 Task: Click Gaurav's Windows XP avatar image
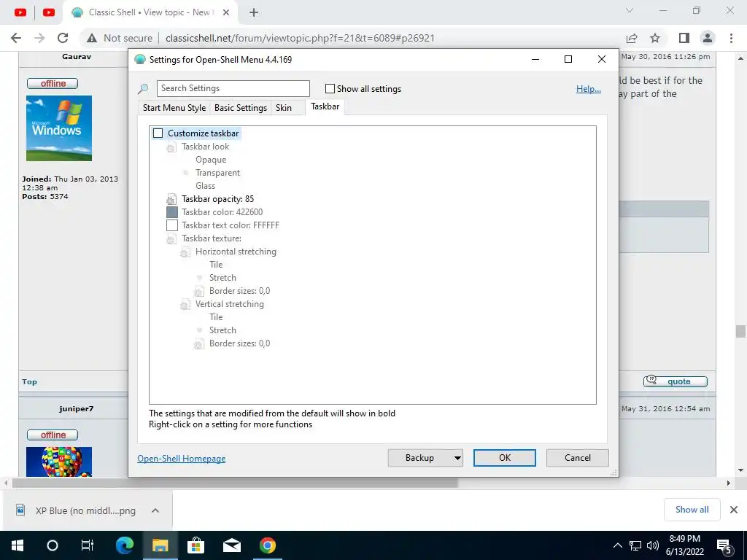coord(59,128)
